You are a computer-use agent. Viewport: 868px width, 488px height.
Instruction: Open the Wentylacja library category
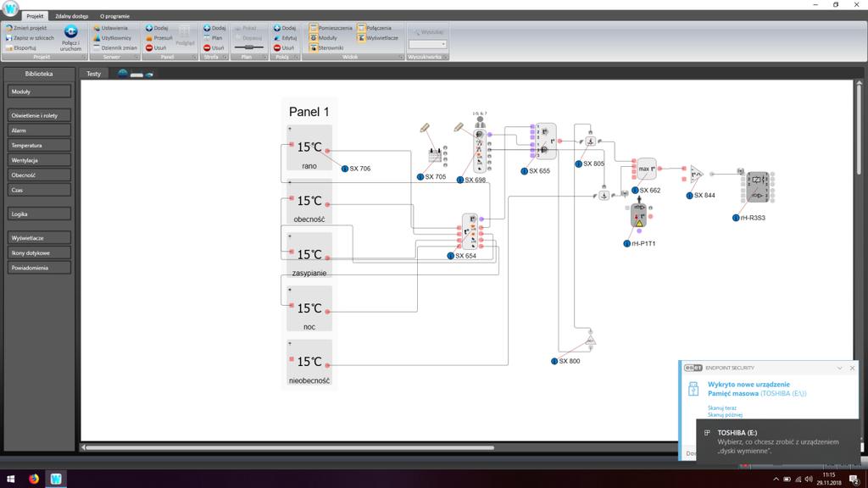39,160
